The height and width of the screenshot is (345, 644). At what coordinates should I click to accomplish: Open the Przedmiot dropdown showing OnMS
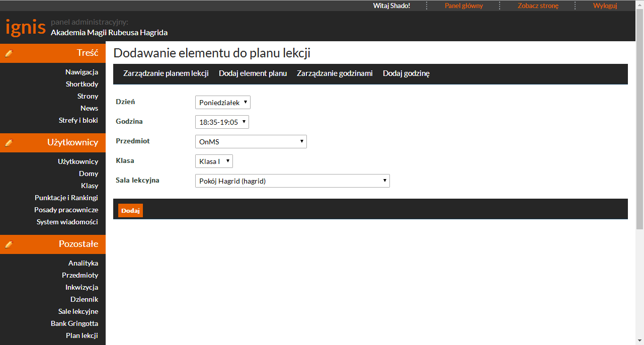pyautogui.click(x=251, y=142)
